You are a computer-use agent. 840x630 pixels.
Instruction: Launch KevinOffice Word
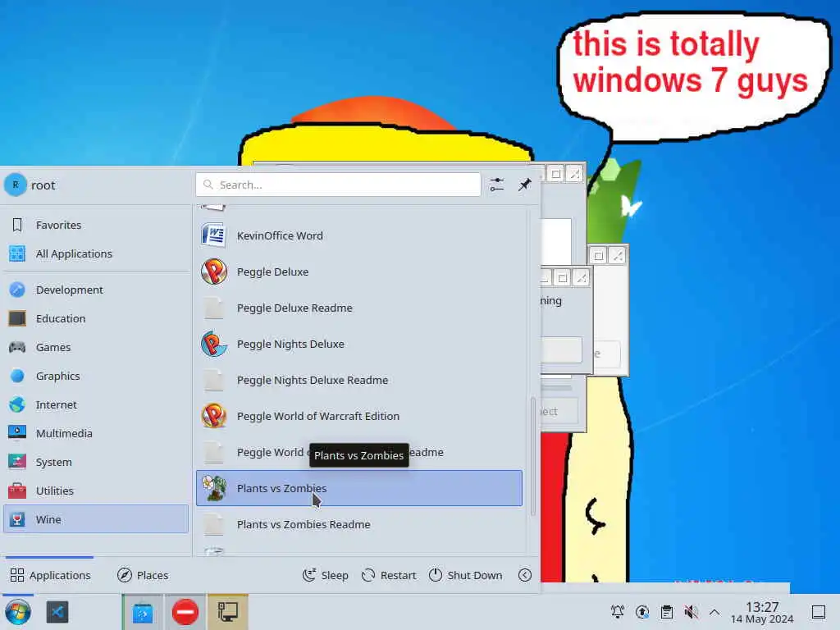pos(359,235)
